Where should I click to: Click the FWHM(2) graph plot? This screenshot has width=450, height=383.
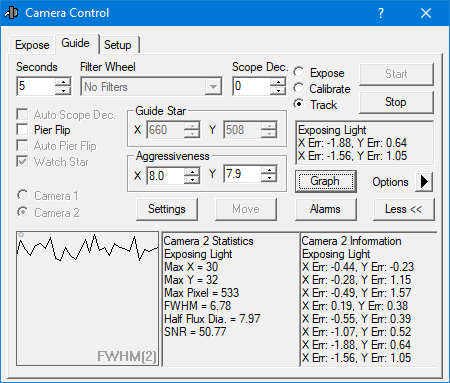tap(87, 299)
